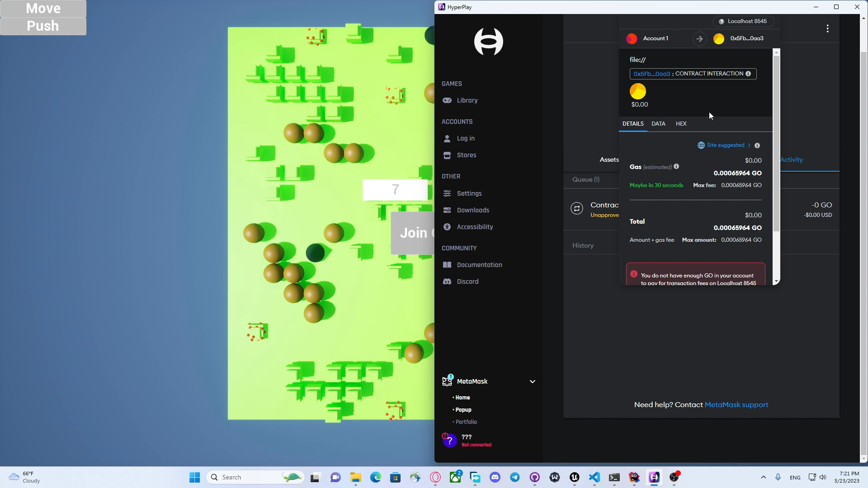
Task: Open Unreal Engine from the taskbar
Action: pos(575,477)
